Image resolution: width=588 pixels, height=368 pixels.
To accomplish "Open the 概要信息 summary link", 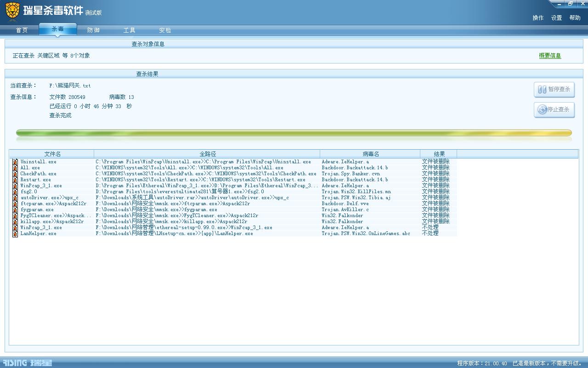I will pos(550,56).
